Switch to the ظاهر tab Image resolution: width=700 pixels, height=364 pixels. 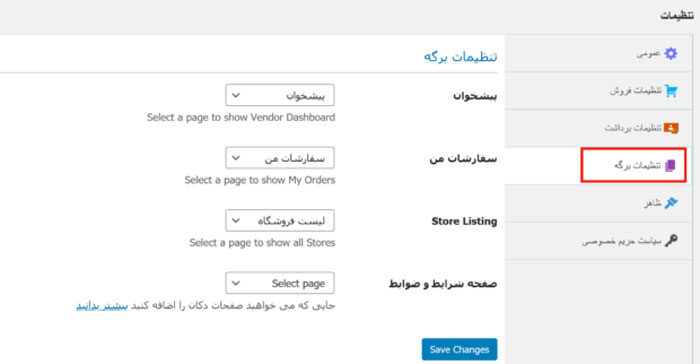[x=599, y=203]
